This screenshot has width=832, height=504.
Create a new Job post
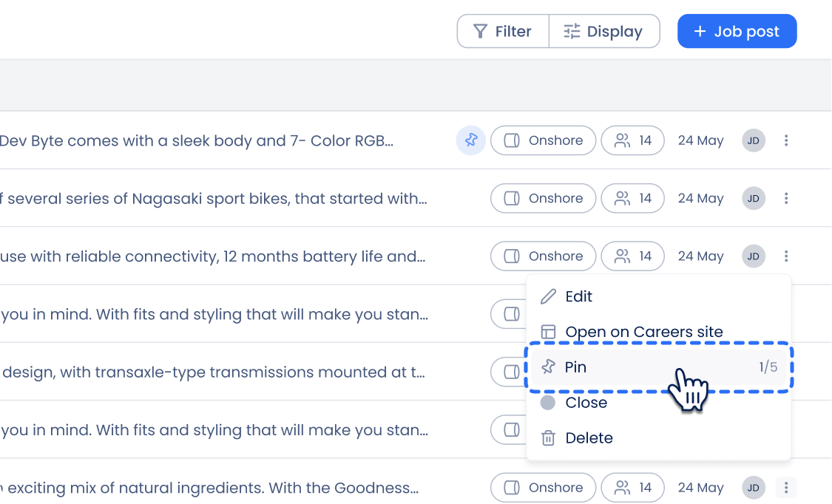click(x=737, y=31)
